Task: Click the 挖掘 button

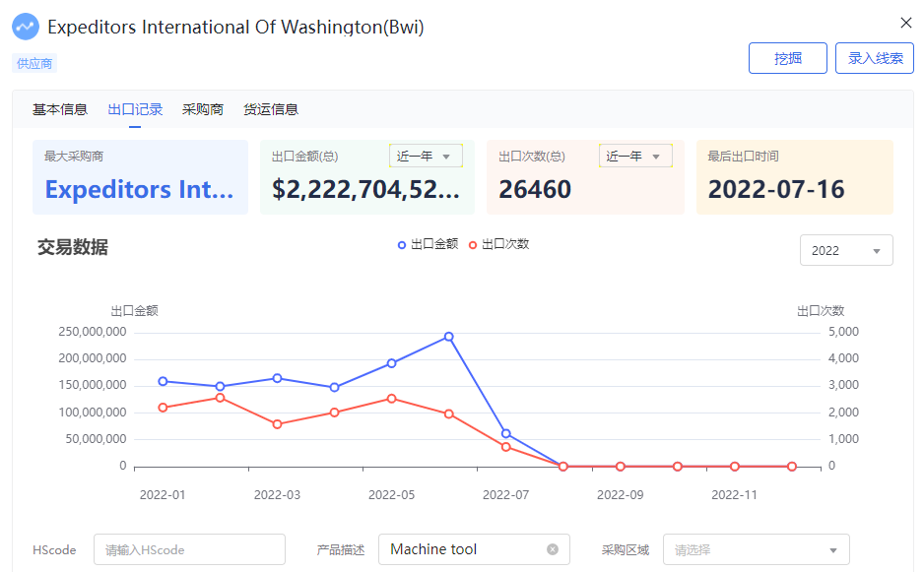Action: coord(788,58)
